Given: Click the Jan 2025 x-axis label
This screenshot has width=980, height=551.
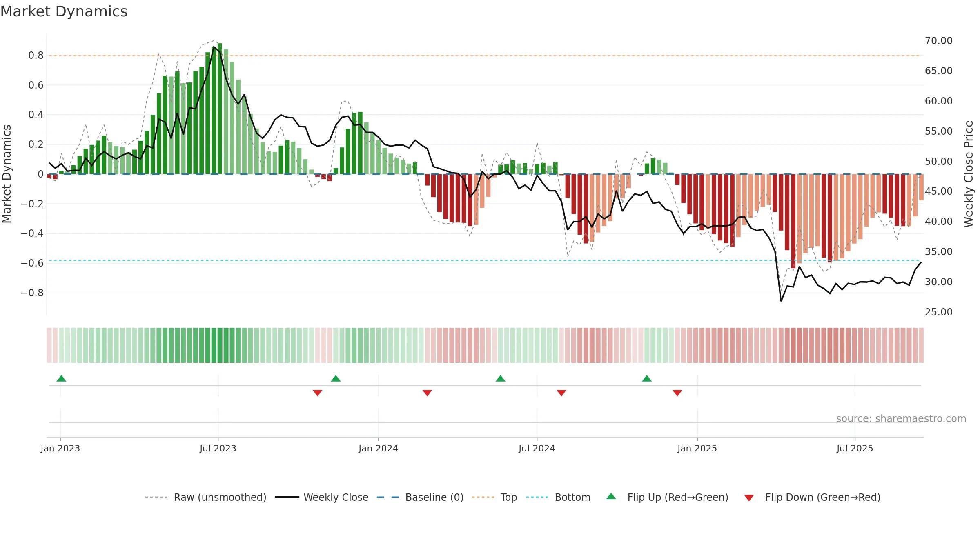Looking at the screenshot, I should point(697,448).
